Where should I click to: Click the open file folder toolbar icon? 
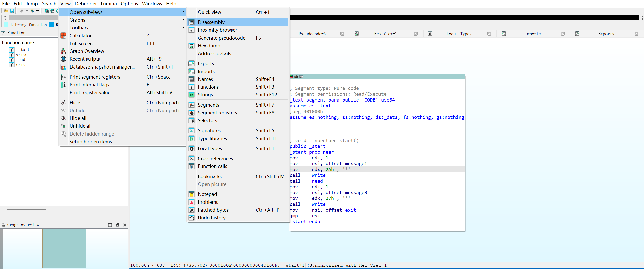[6, 11]
